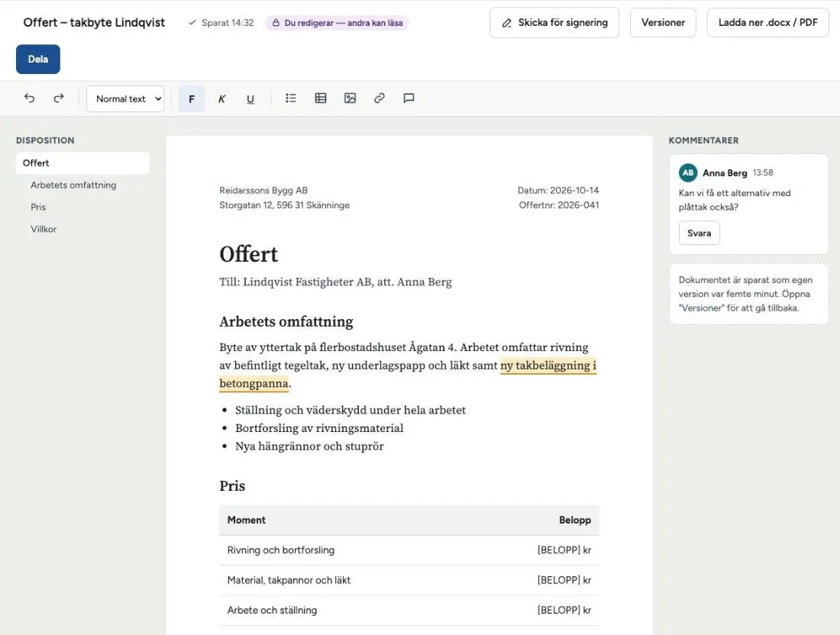
Task: Insert a hyperlink from toolbar
Action: point(380,98)
